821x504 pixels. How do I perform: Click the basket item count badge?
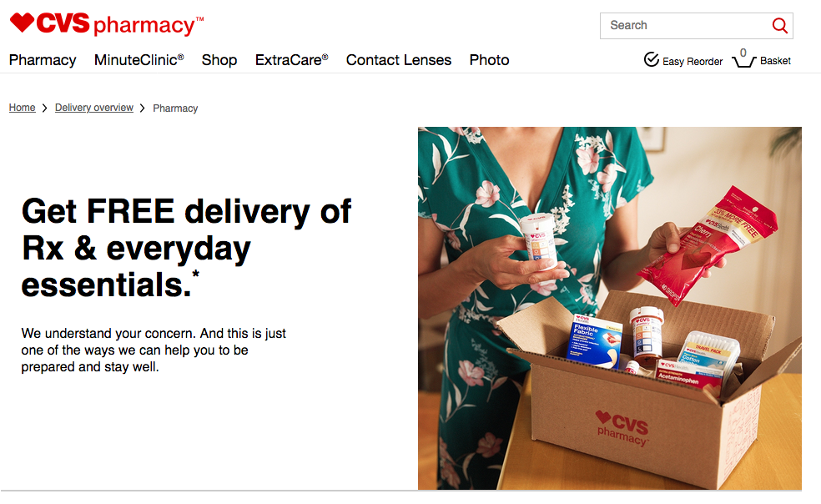coord(743,53)
